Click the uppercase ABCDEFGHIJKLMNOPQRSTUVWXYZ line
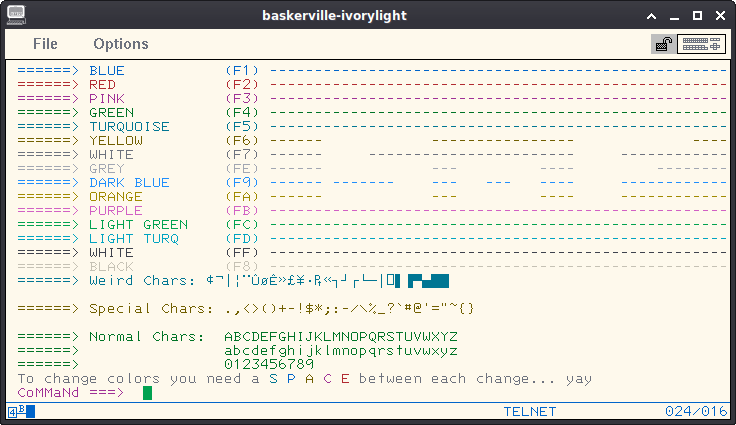 (x=341, y=337)
